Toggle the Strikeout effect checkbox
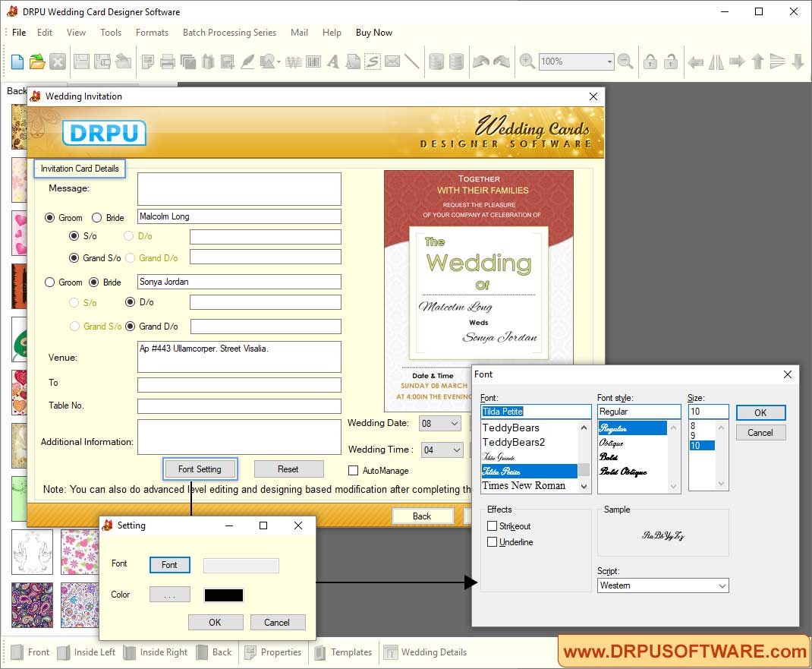The image size is (812, 669). 493,526
